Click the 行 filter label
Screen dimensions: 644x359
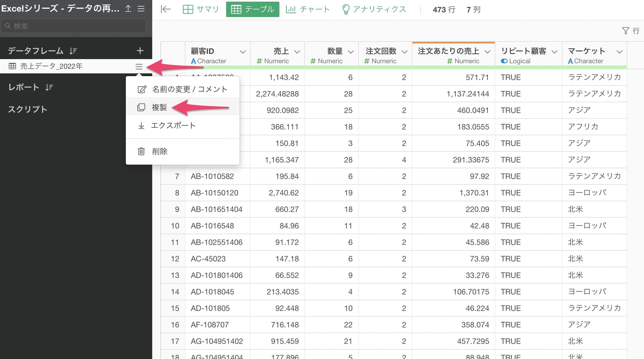(636, 31)
